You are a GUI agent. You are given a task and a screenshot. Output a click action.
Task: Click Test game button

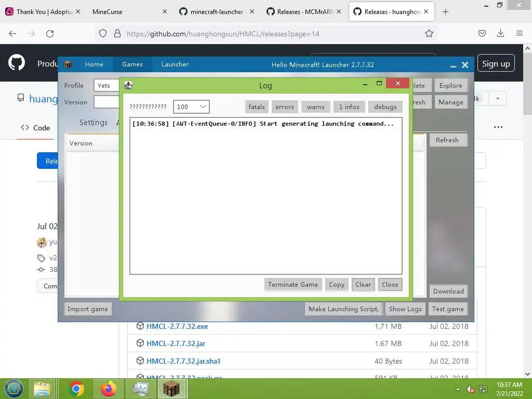coord(448,309)
